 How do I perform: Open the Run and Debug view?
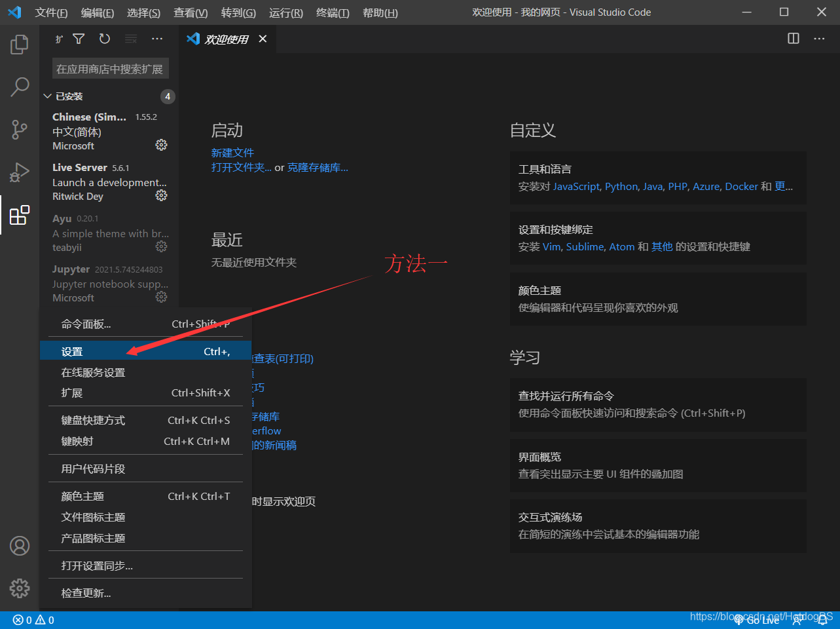click(x=20, y=172)
